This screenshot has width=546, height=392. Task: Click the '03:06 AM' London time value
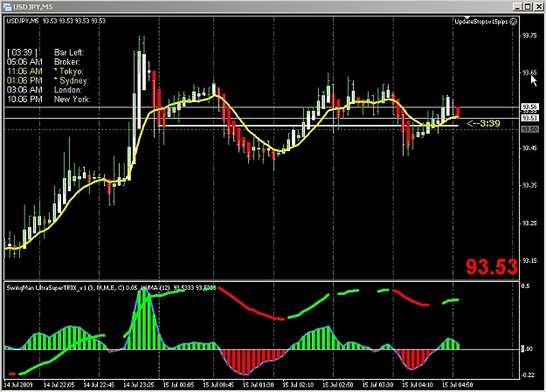24,90
